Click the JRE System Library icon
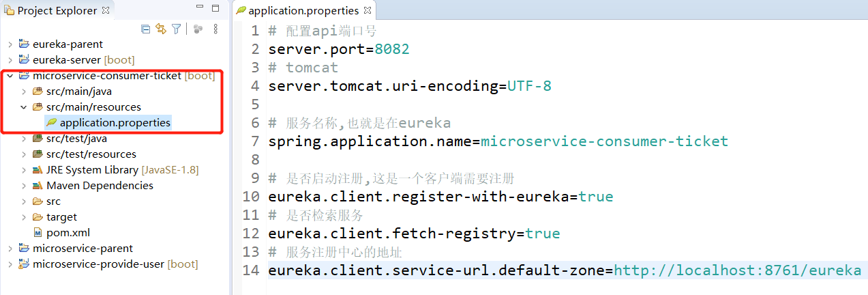Screen dimensions: 868x295 (x=38, y=170)
